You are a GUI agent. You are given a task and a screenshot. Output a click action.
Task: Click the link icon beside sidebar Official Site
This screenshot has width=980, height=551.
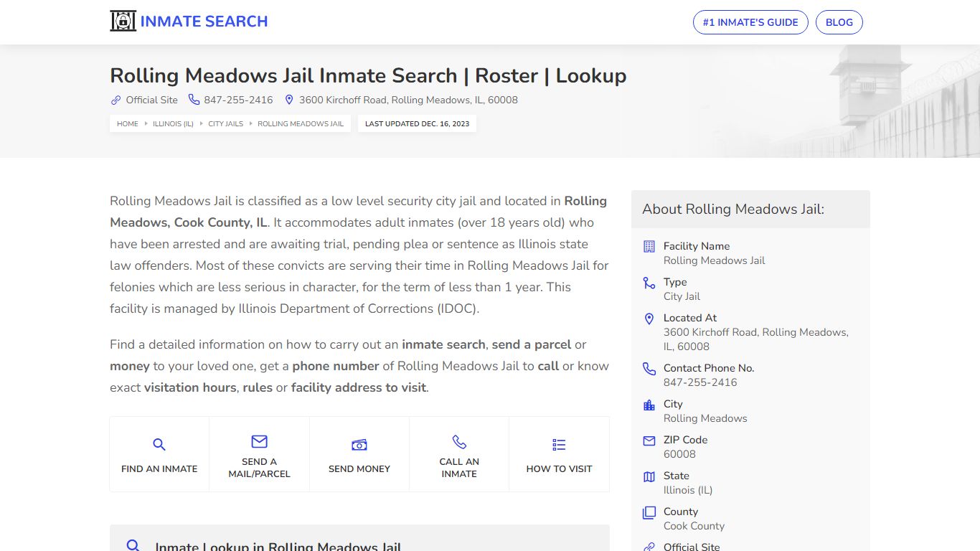coord(649,547)
